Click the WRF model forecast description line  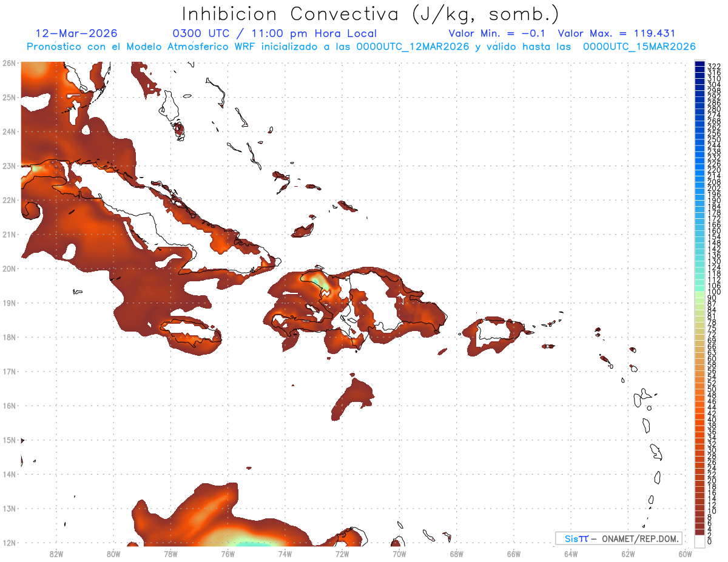(x=361, y=47)
